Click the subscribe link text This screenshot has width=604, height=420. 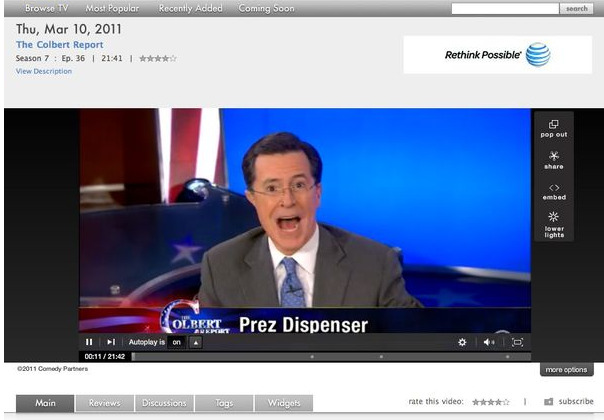[576, 402]
